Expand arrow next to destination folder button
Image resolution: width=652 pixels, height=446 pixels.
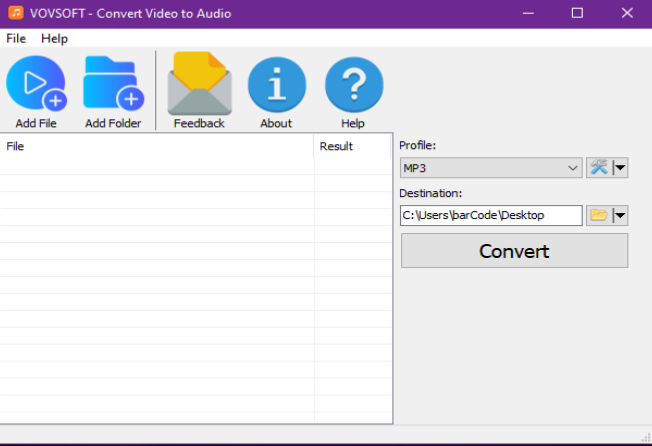pos(620,215)
